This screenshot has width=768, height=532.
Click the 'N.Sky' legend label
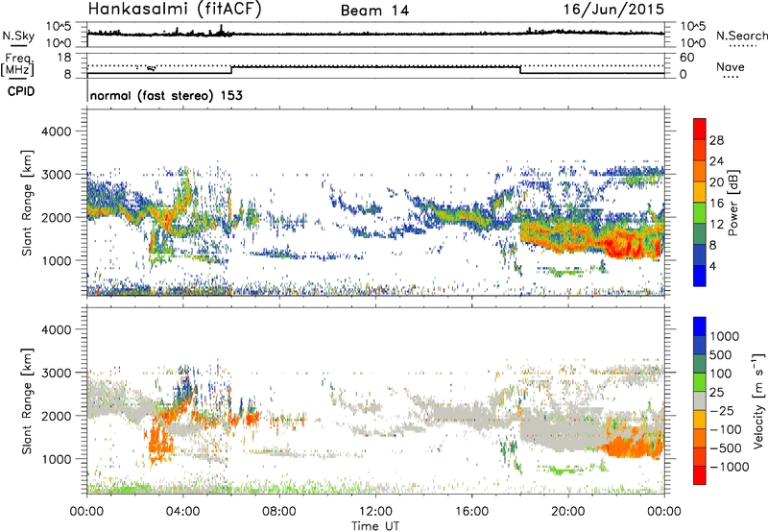18,36
